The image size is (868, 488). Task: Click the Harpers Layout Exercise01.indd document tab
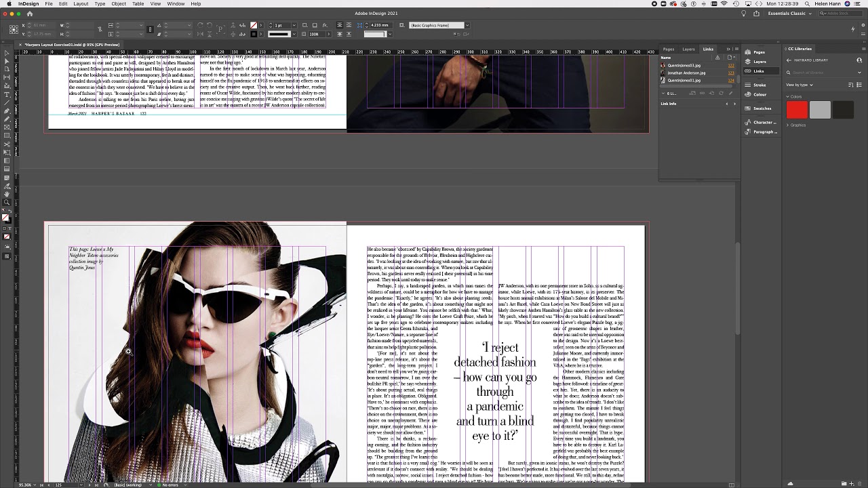point(72,45)
